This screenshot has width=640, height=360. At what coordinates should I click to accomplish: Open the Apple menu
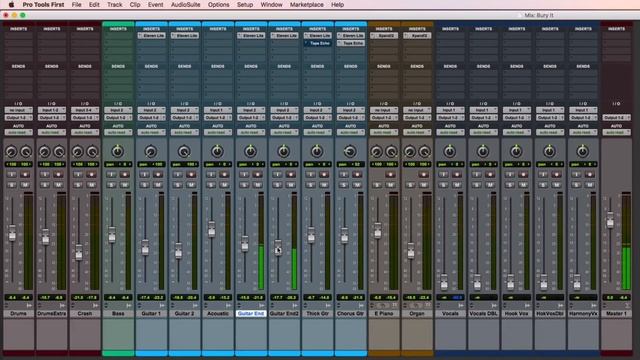(x=11, y=4)
